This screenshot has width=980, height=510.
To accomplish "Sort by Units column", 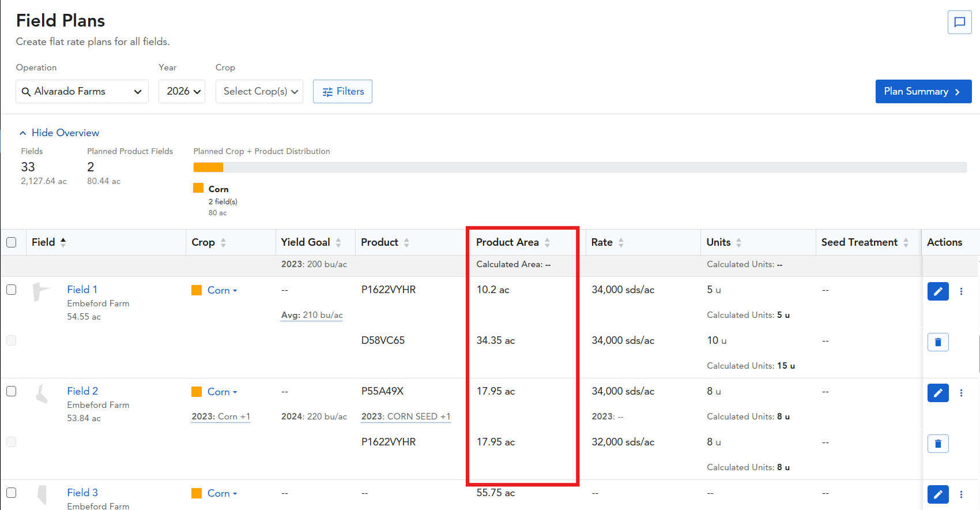I will (738, 243).
